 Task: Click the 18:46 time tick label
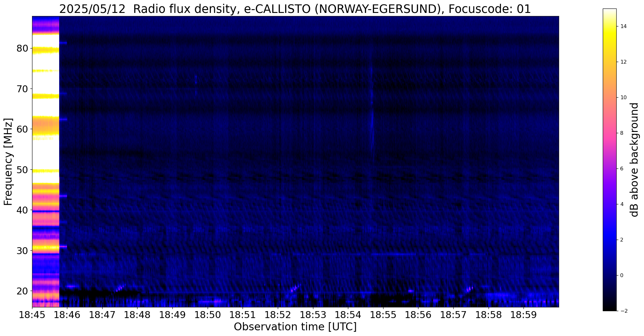(x=67, y=315)
